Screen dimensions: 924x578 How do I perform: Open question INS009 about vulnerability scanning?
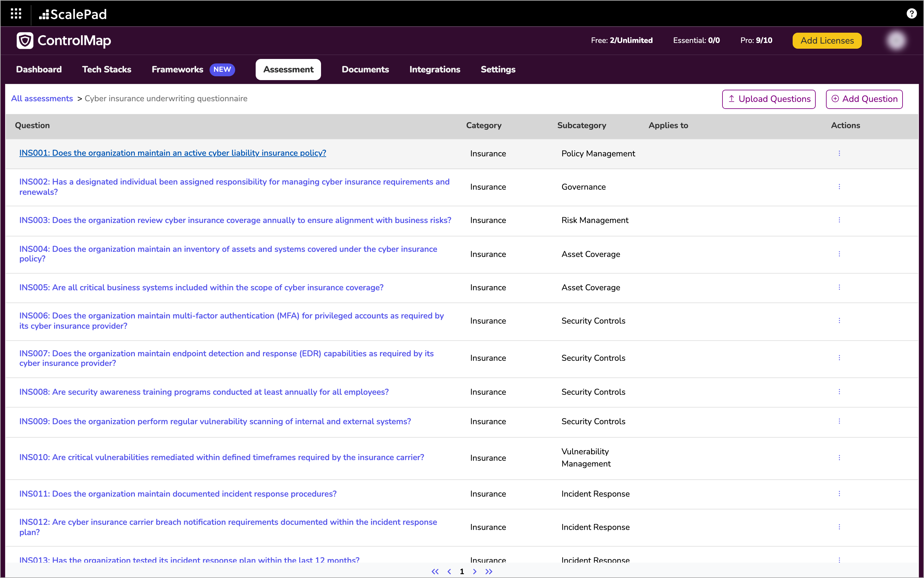(215, 421)
